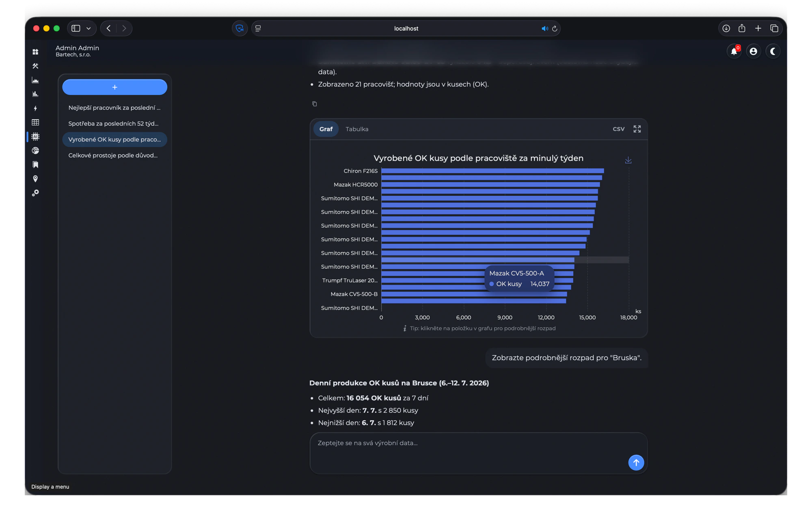Image resolution: width=812 pixels, height=528 pixels.
Task: Open the AI chip assistant sidebar icon
Action: (x=35, y=136)
